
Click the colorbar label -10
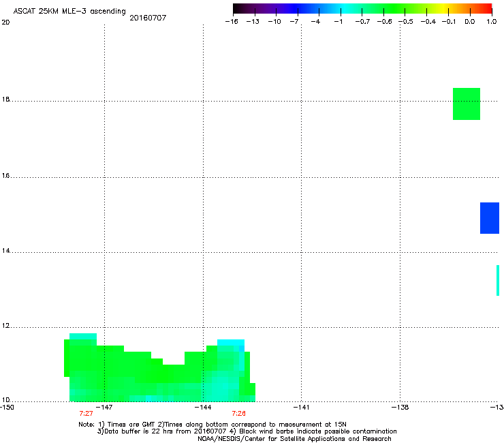274,22
